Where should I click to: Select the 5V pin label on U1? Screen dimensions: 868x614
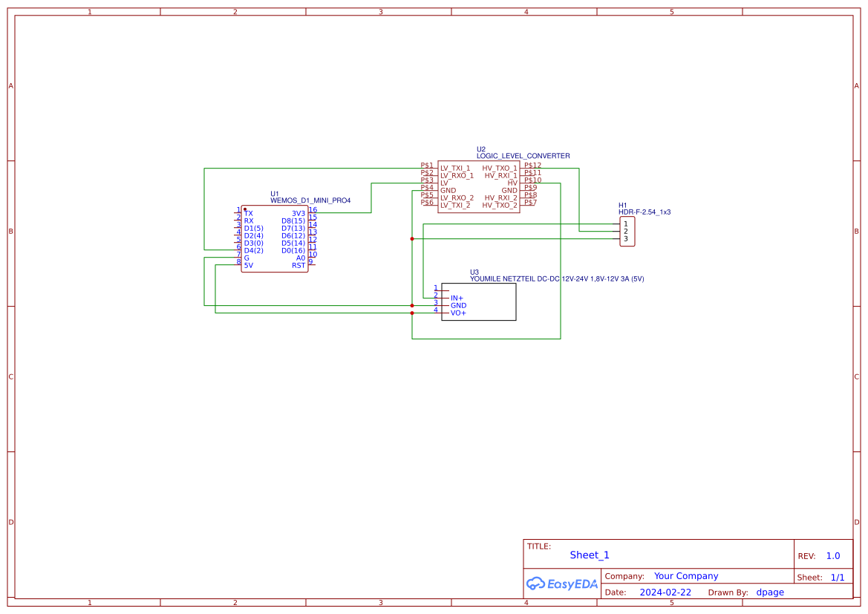[248, 265]
